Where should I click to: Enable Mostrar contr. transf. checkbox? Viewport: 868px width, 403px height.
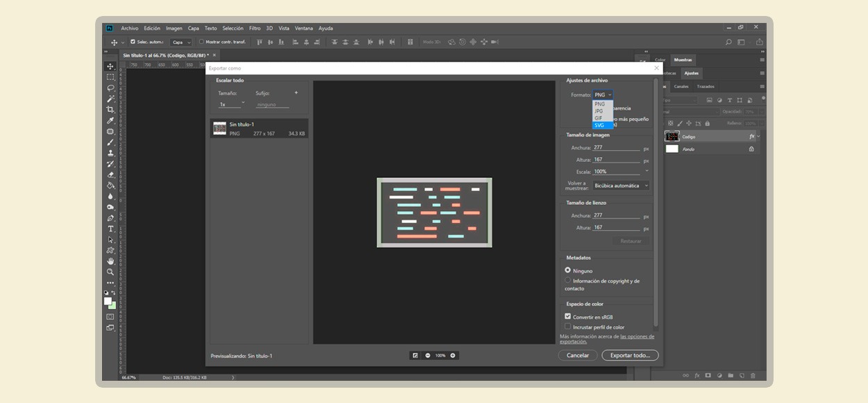coord(202,42)
